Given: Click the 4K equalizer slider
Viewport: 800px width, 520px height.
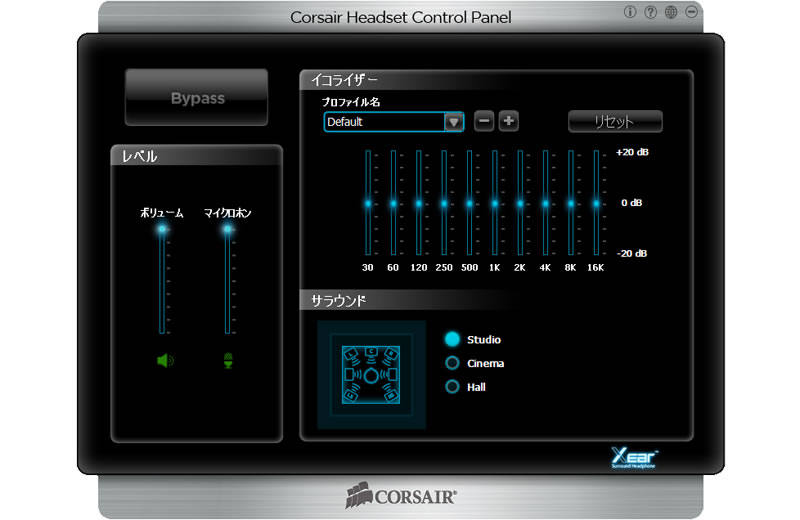Looking at the screenshot, I should coord(545,203).
